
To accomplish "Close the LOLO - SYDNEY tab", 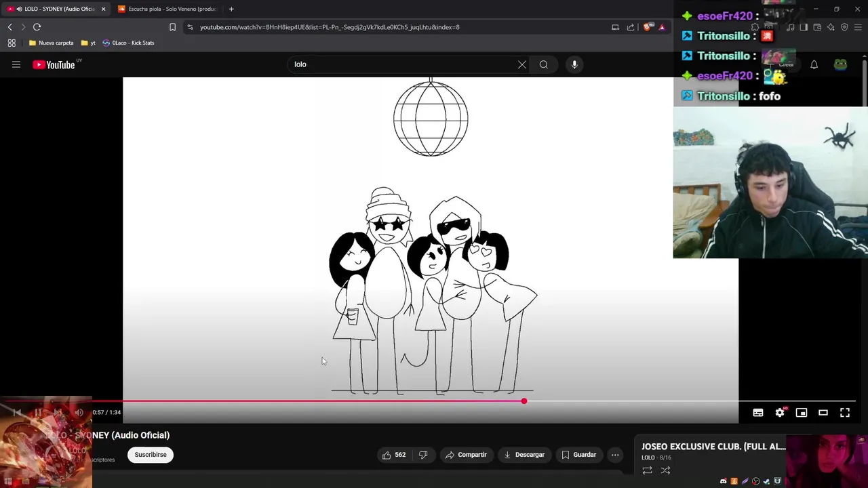I will [103, 9].
